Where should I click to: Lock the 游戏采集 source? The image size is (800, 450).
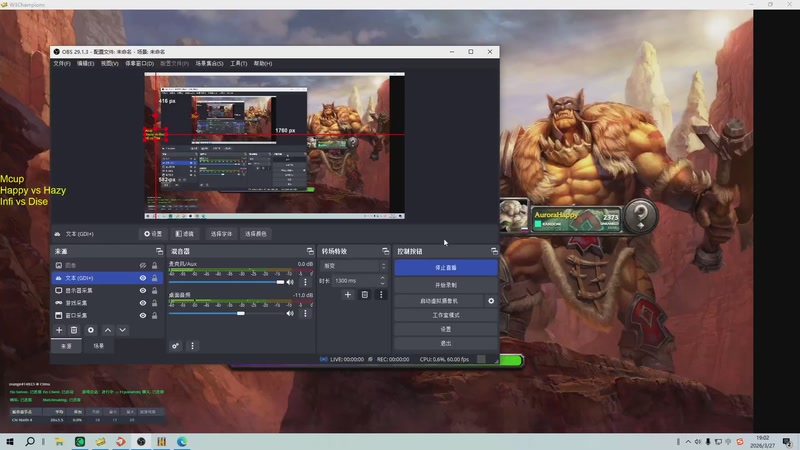(155, 303)
